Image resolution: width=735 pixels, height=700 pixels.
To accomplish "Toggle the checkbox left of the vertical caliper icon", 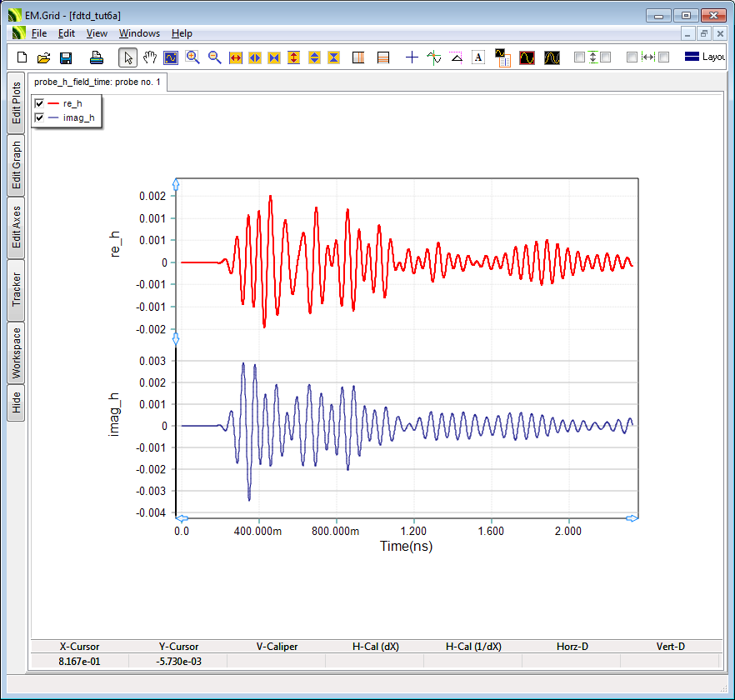I will click(579, 57).
